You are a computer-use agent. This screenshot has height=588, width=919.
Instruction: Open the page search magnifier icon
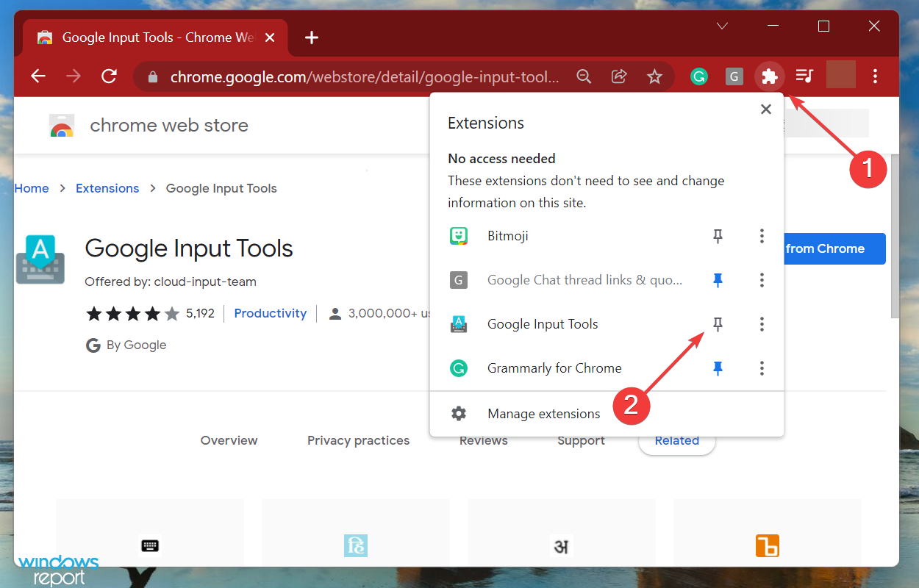pyautogui.click(x=584, y=76)
